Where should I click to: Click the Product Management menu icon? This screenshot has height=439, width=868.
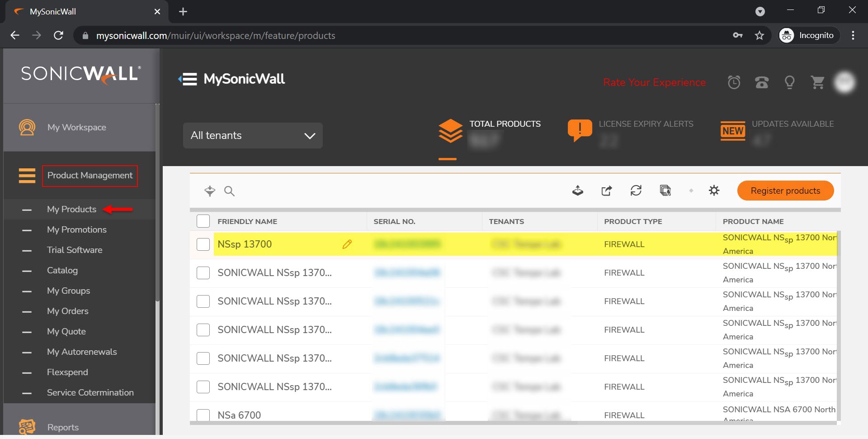point(27,176)
